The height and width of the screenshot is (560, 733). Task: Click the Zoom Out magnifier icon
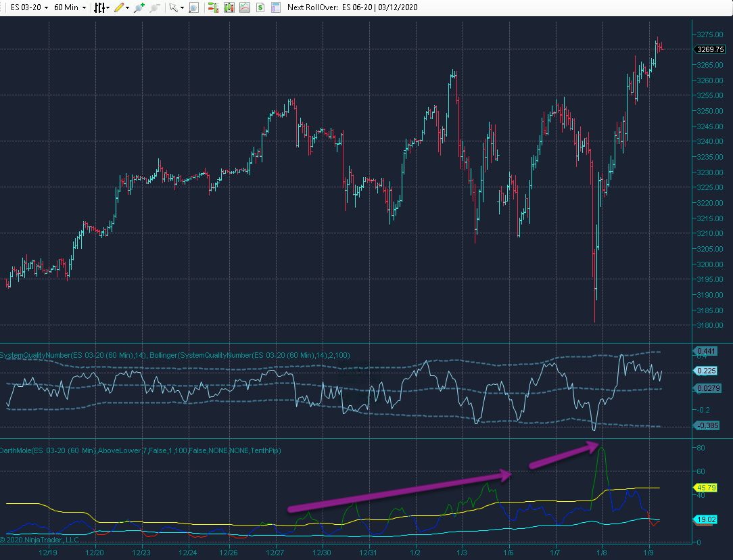pos(155,8)
